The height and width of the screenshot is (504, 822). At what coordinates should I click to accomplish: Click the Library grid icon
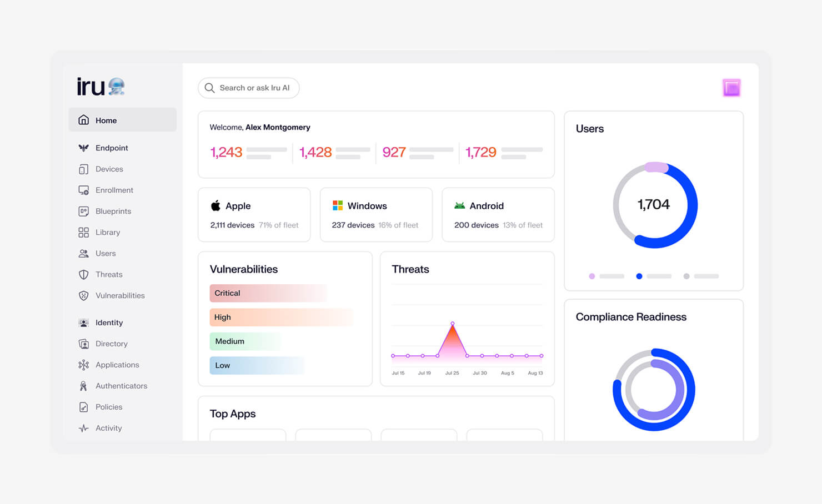(83, 232)
